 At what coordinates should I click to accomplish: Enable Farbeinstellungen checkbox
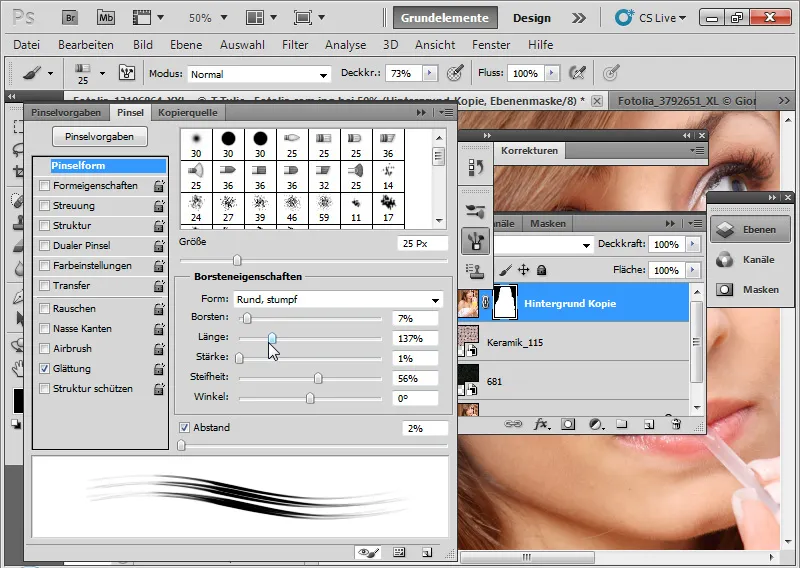[44, 266]
